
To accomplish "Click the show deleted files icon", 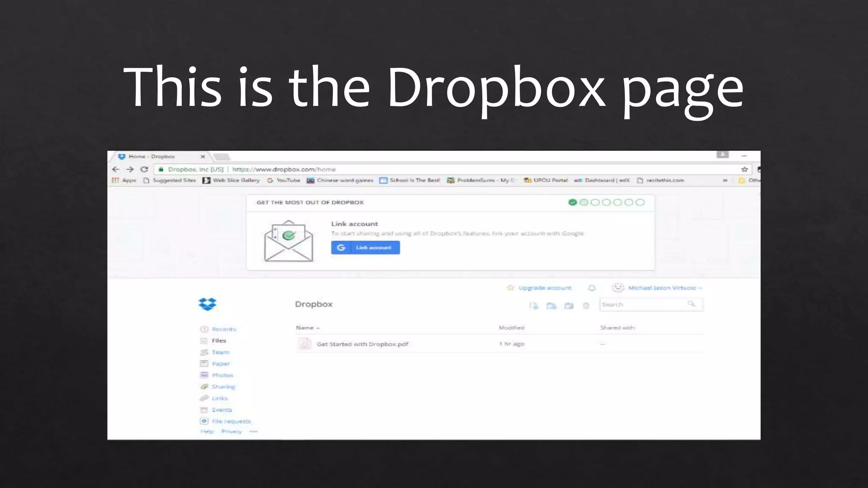I will click(586, 305).
